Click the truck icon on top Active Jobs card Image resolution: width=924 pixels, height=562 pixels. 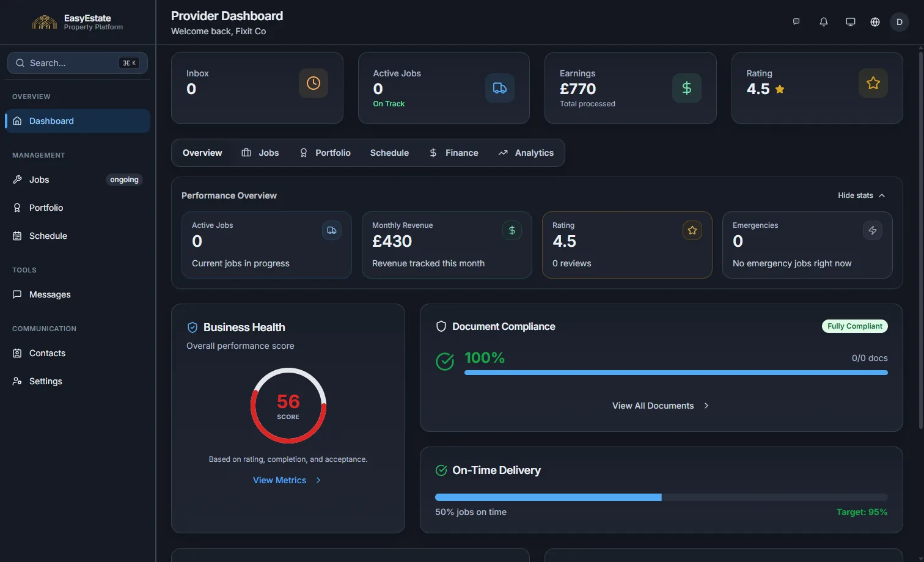[x=500, y=88]
